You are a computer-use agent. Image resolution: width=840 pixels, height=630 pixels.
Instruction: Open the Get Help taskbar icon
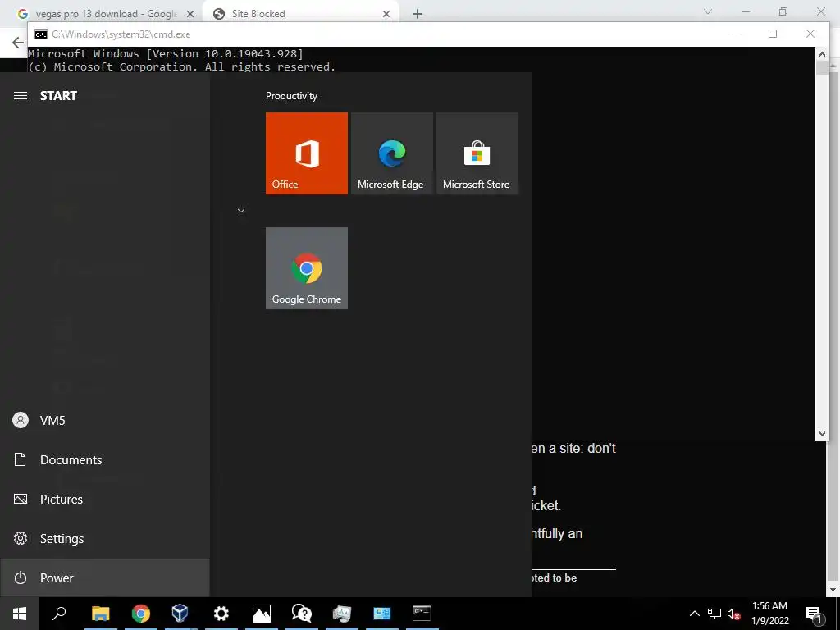(x=302, y=614)
